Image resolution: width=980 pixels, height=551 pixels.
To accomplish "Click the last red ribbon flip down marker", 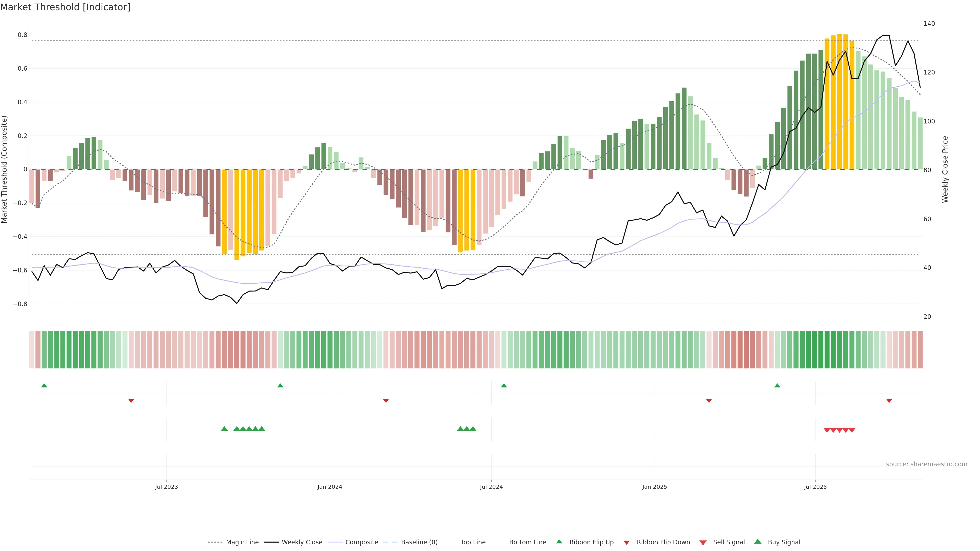I will click(x=889, y=401).
